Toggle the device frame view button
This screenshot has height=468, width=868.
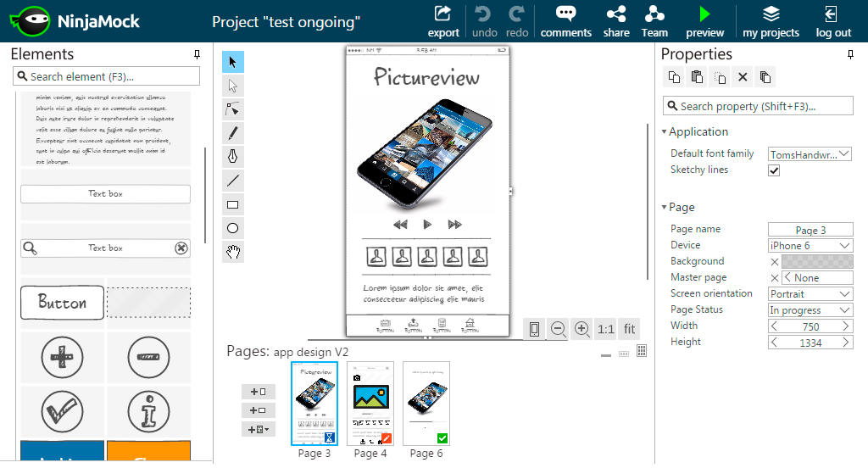(x=534, y=329)
